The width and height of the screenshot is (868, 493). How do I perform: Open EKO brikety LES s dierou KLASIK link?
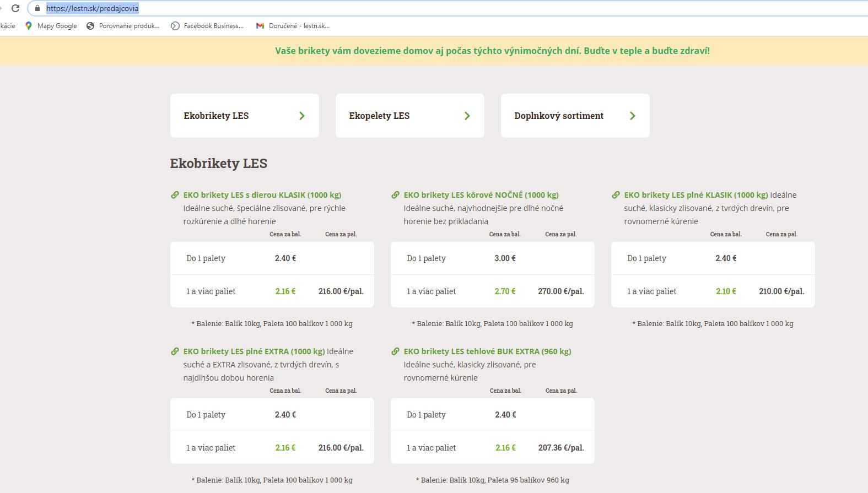(262, 195)
